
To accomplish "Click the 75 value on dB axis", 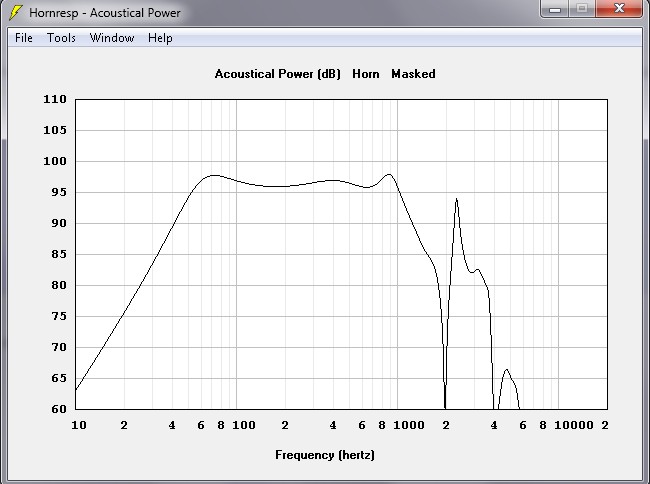I will pos(58,317).
